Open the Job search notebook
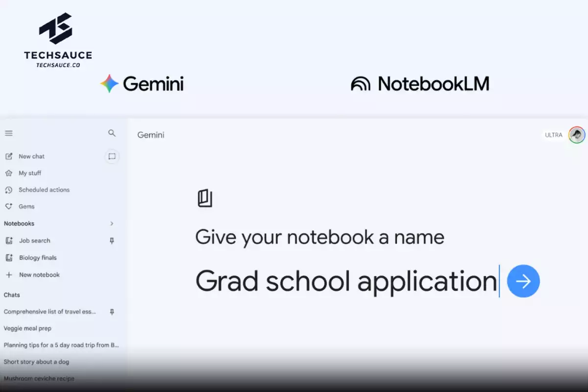The width and height of the screenshot is (588, 392). pos(34,241)
